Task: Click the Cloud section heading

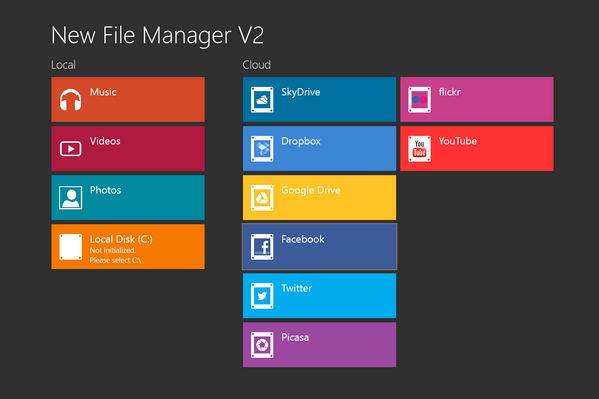Action: point(256,65)
